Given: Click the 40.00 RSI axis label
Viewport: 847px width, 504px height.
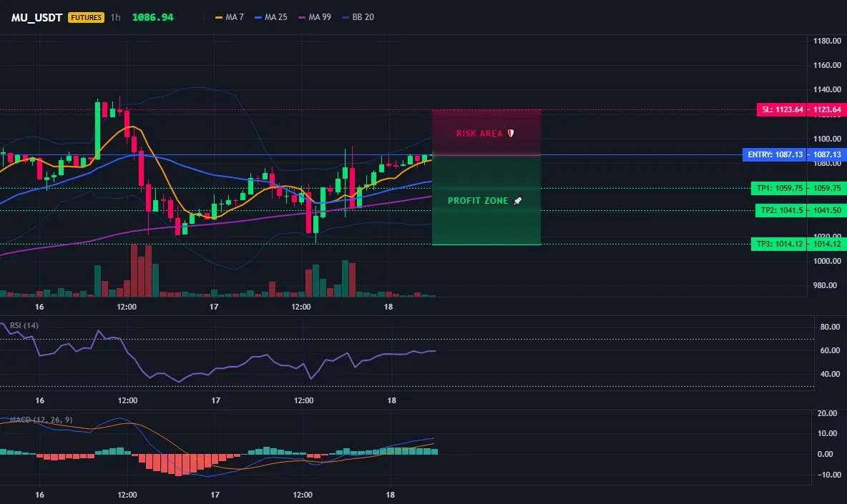Looking at the screenshot, I should pyautogui.click(x=831, y=374).
